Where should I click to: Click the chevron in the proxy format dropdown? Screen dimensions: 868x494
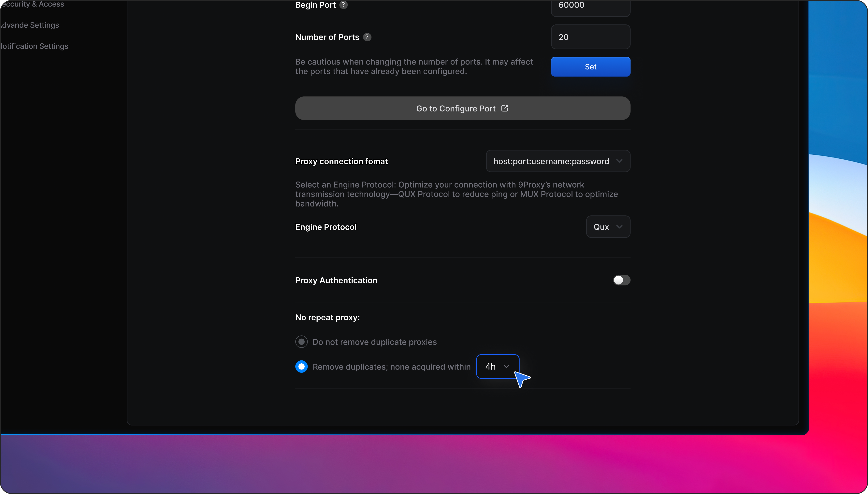(x=619, y=161)
